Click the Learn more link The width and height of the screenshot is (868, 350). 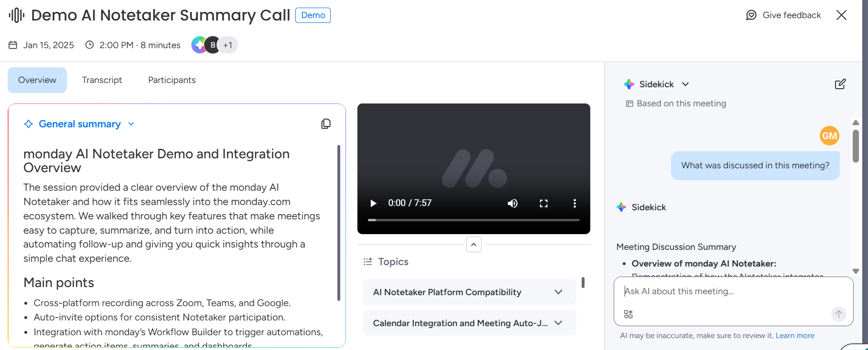[795, 335]
